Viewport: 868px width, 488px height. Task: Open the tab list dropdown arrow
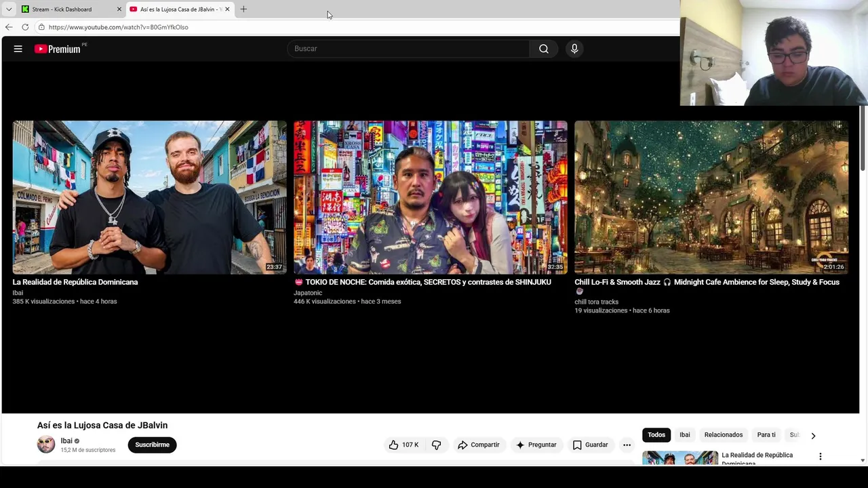(x=9, y=9)
